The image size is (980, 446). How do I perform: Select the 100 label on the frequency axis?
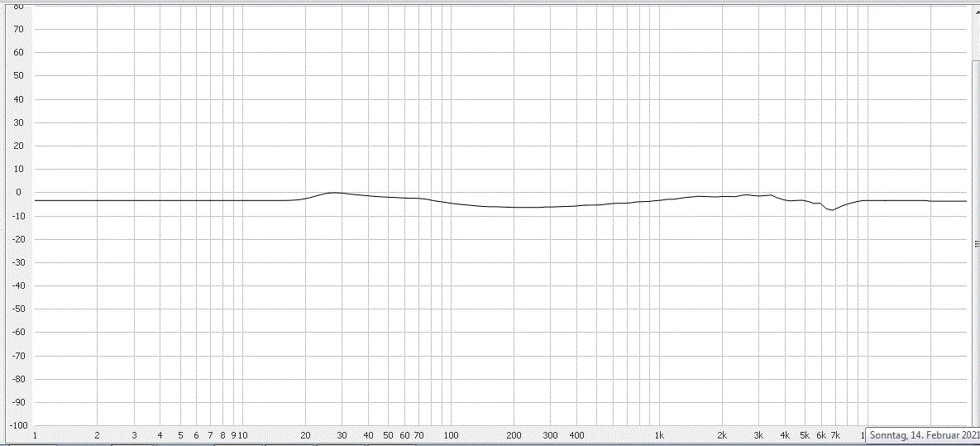point(451,435)
